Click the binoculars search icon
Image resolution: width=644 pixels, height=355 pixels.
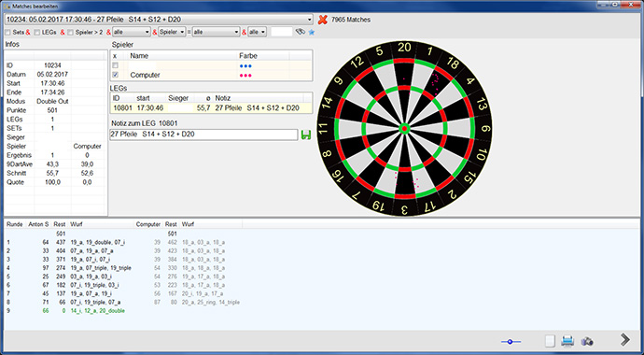301,32
